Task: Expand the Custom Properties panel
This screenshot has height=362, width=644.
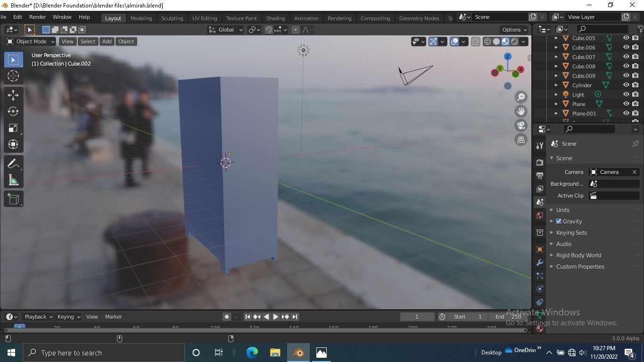Action: 580,267
